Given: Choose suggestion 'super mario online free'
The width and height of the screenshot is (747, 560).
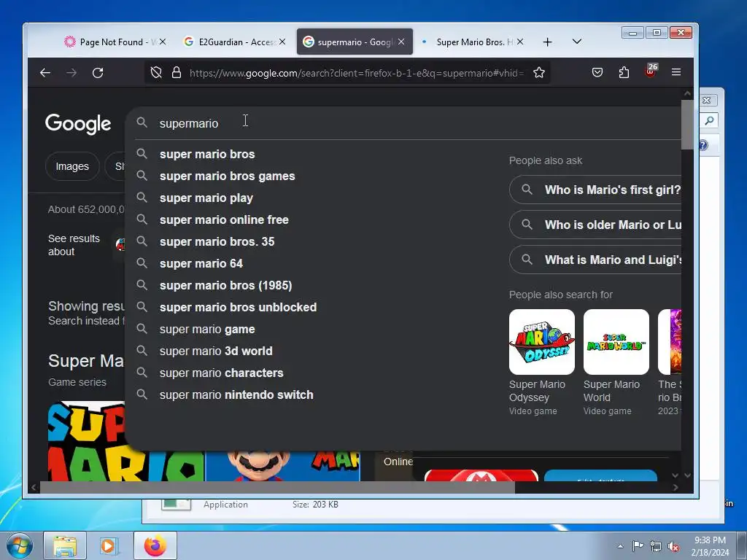Looking at the screenshot, I should [224, 220].
